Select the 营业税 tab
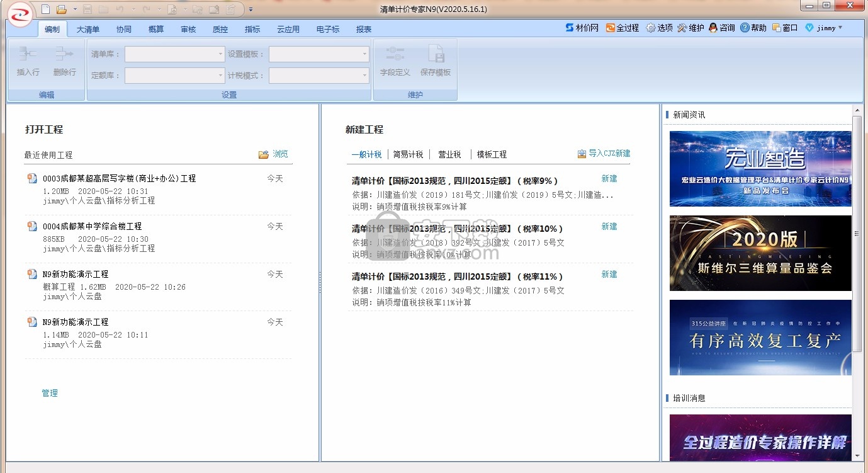This screenshot has width=868, height=473. point(449,154)
